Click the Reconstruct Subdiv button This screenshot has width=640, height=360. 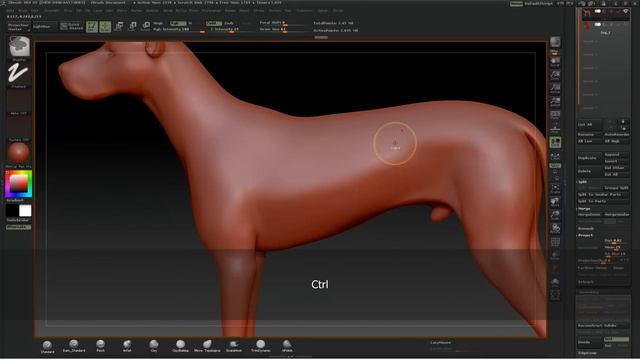tap(603, 326)
